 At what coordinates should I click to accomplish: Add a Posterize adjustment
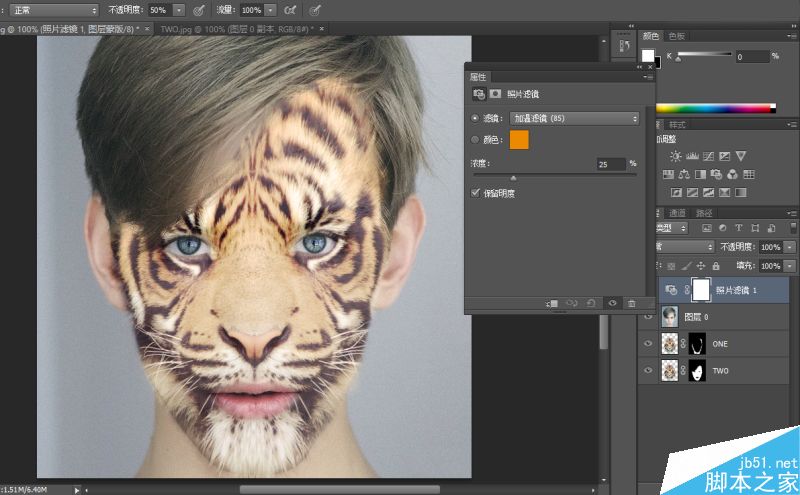692,192
